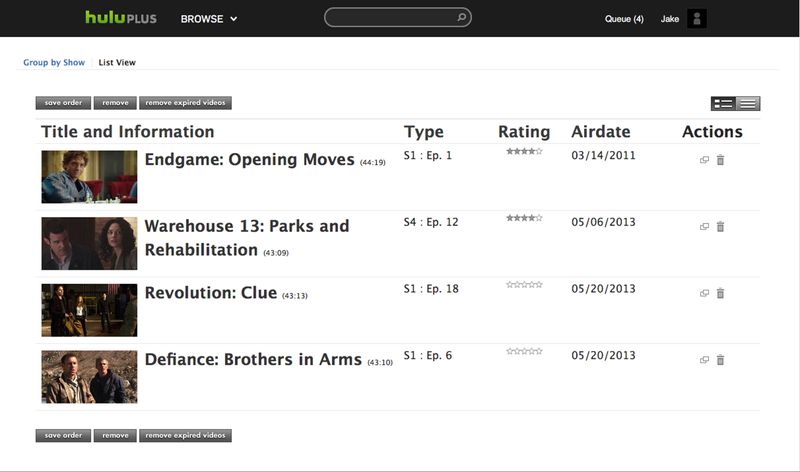This screenshot has height=472, width=800.
Task: Click the bottom save order button
Action: 63,435
